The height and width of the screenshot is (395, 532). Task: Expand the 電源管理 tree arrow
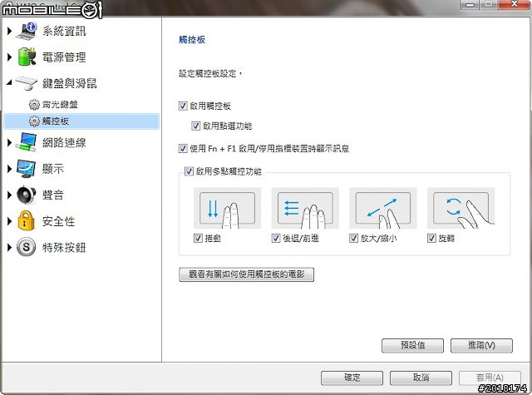coord(9,58)
